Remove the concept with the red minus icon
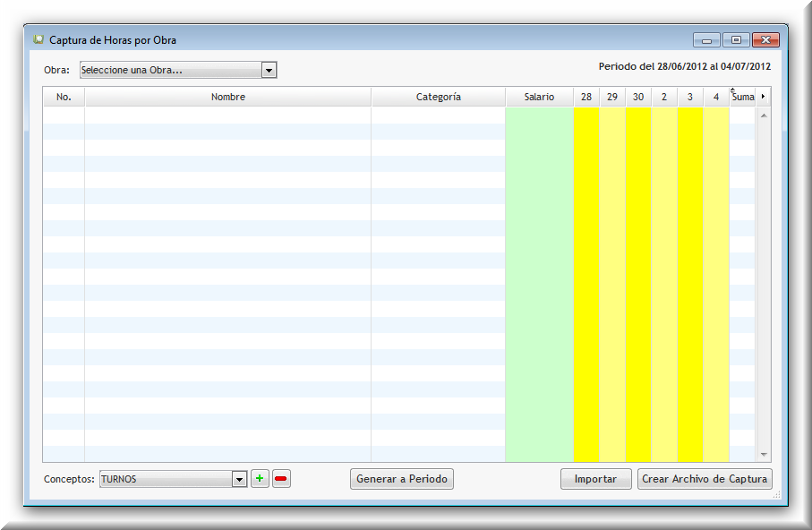 (281, 479)
